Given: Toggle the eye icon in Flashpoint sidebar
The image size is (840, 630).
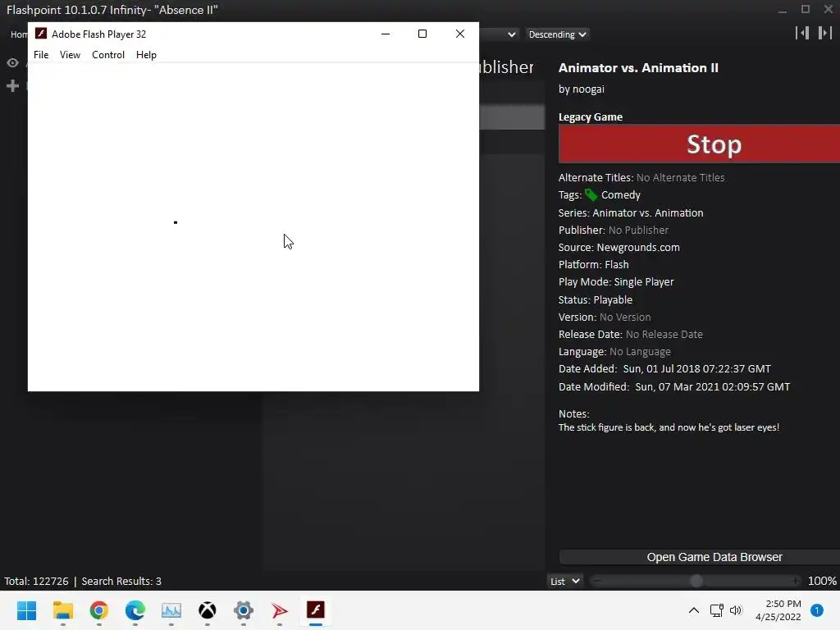Looking at the screenshot, I should (12, 62).
